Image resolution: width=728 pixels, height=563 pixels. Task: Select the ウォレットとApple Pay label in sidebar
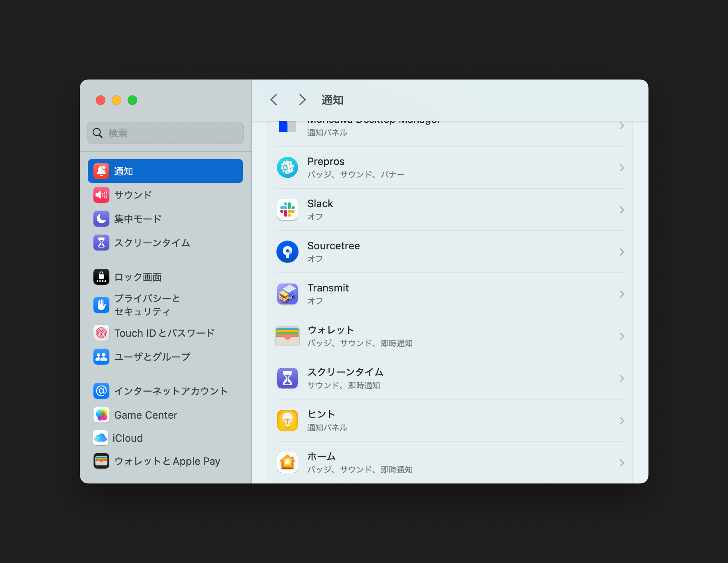coord(167,461)
